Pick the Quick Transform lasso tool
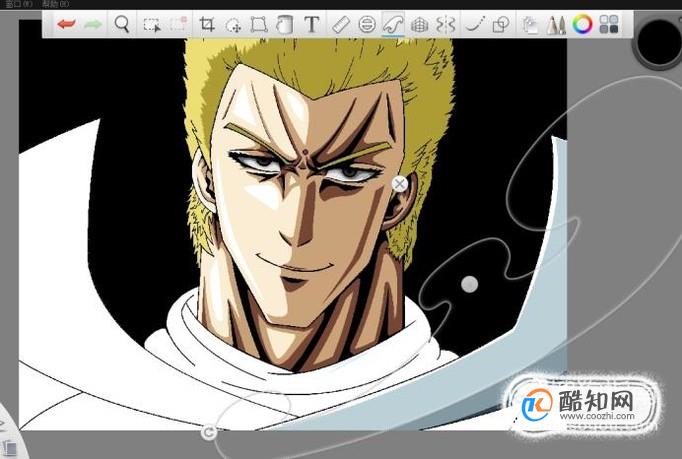Image resolution: width=682 pixels, height=459 pixels. [233, 25]
